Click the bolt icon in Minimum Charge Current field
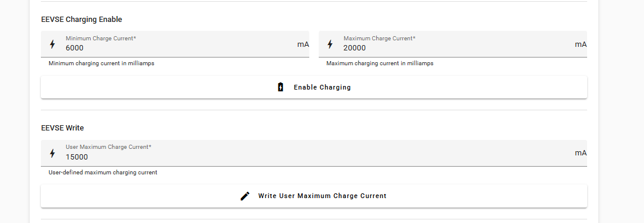The width and height of the screenshot is (644, 223). point(52,44)
